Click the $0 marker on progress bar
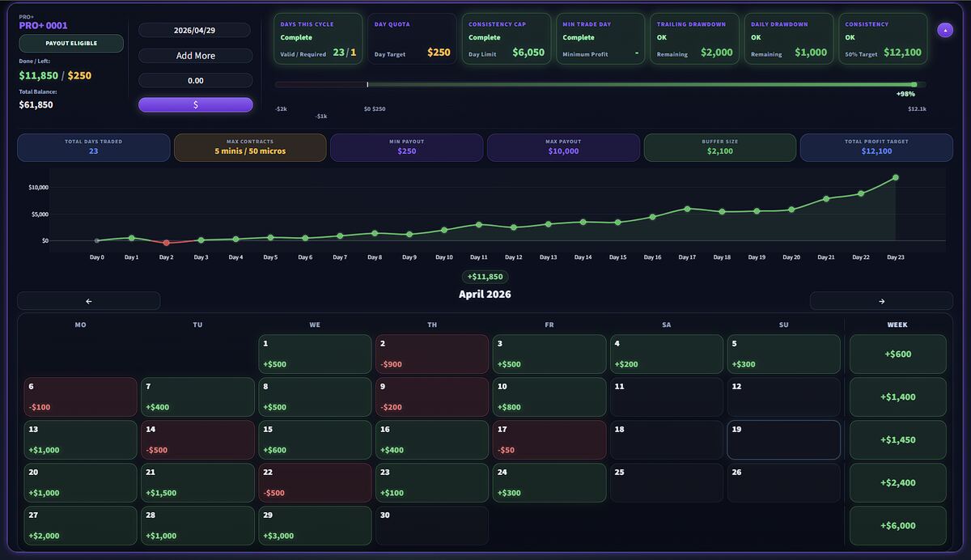Viewport: 971px width, 560px height. coord(367,84)
